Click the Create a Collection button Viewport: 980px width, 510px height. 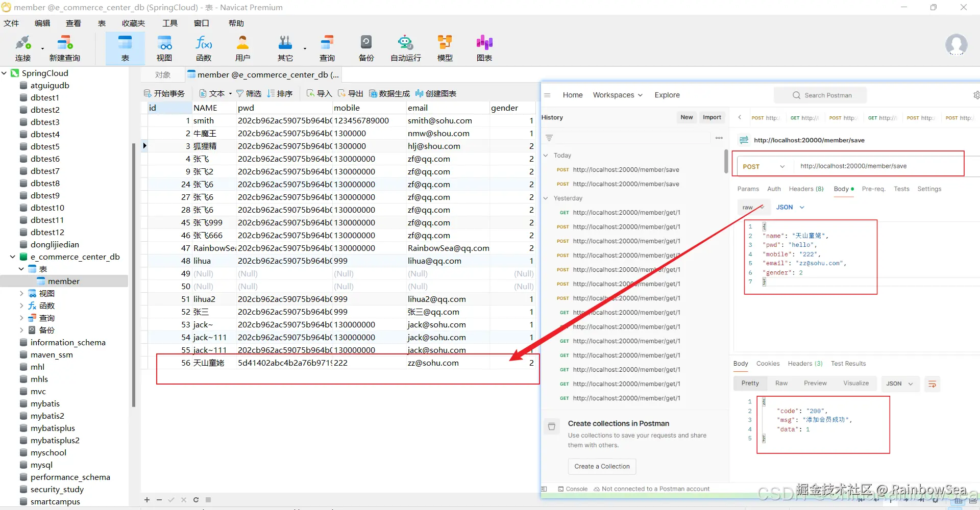pos(602,466)
